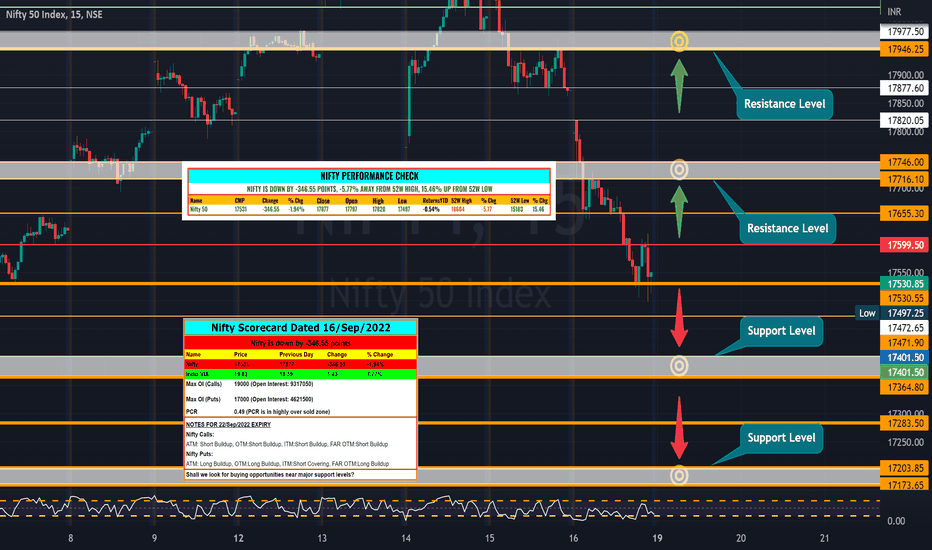Viewport: 932px width, 550px height.
Task: Click the 17497.25 low price label
Action: 905,313
